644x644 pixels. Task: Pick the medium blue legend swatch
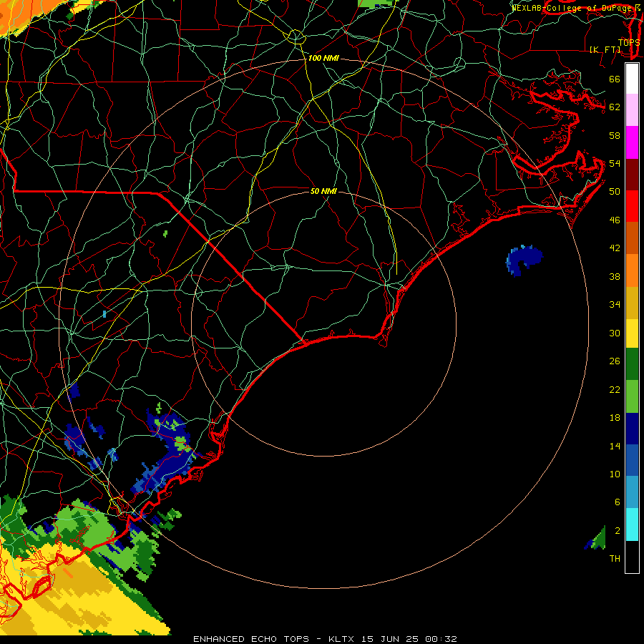pyautogui.click(x=632, y=460)
